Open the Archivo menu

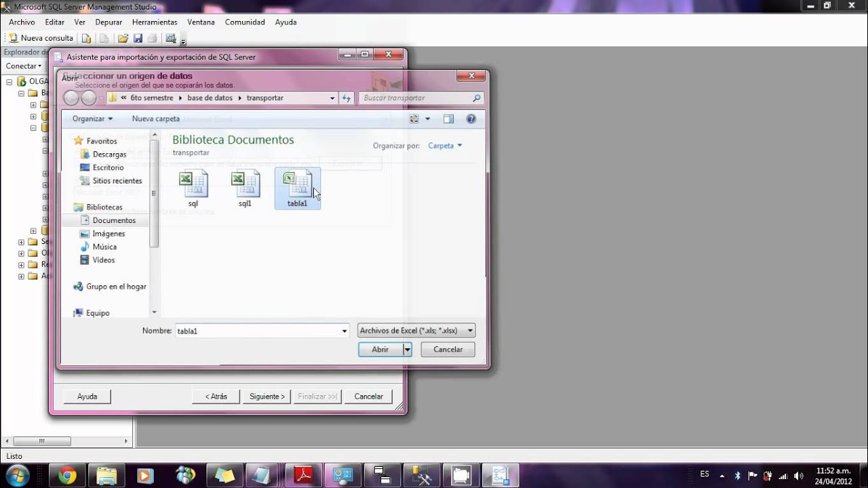(x=22, y=22)
